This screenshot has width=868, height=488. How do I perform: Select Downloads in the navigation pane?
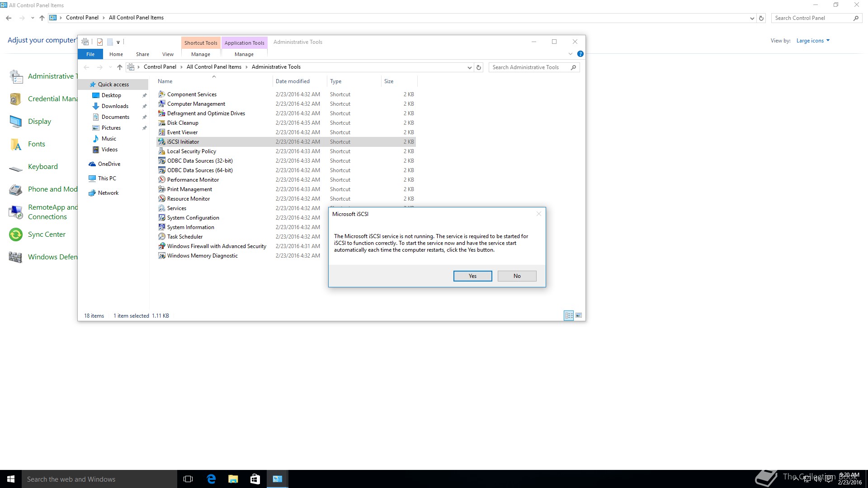click(115, 106)
